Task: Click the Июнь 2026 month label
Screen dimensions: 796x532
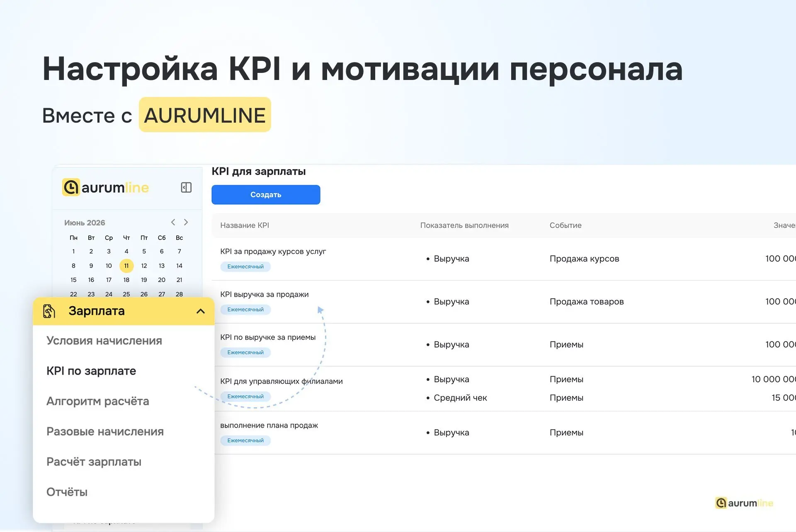Action: tap(85, 222)
